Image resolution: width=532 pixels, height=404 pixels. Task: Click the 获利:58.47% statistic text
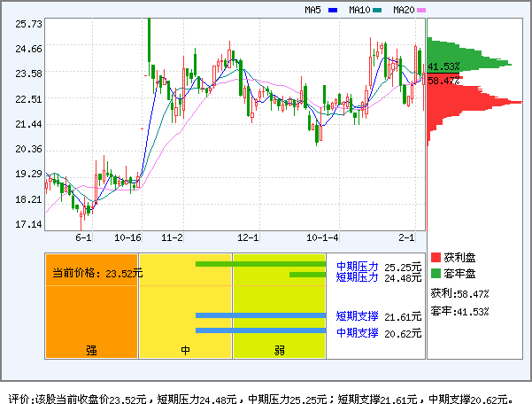pos(459,292)
